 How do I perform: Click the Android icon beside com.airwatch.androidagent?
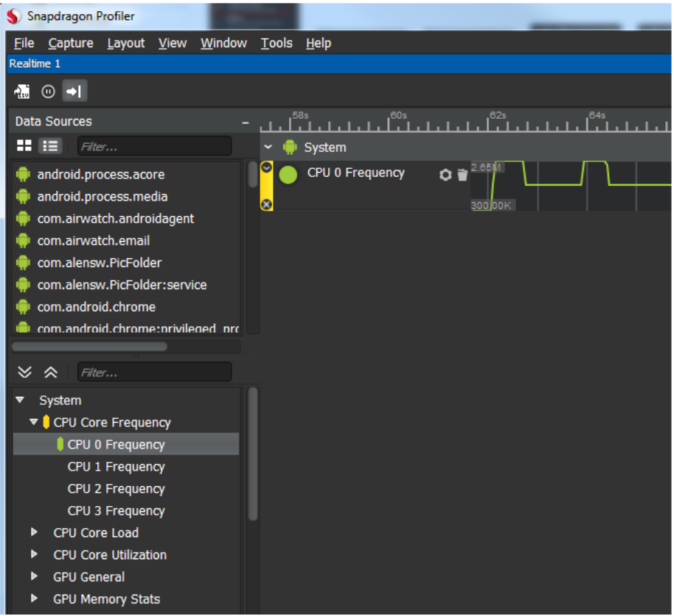tap(23, 218)
